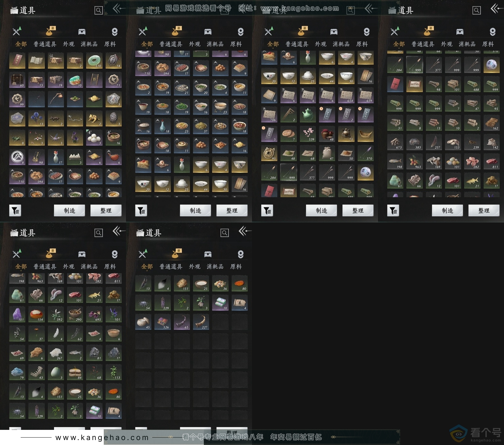Select the gold ingot item in third top panel
This screenshot has height=445, width=504.
pos(366,134)
